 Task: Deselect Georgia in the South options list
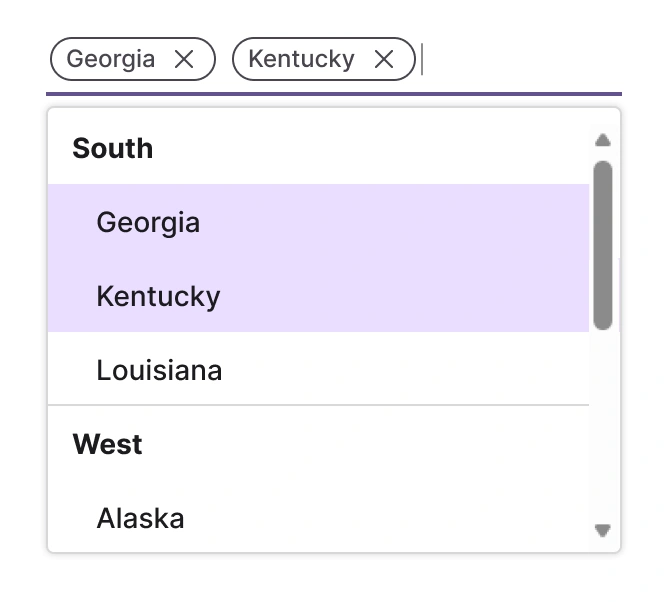[x=148, y=222]
